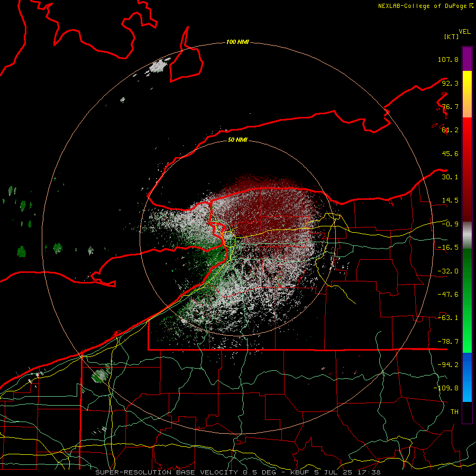This screenshot has height=476, width=476.
Task: Pick the black TH box at the scale bottom
Action: tap(467, 412)
